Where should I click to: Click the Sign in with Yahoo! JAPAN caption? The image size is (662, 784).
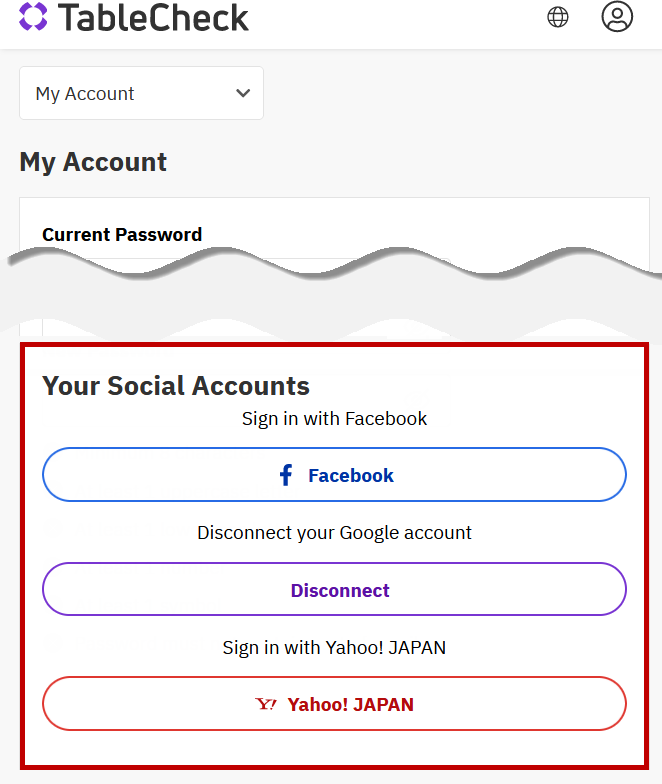tap(334, 647)
